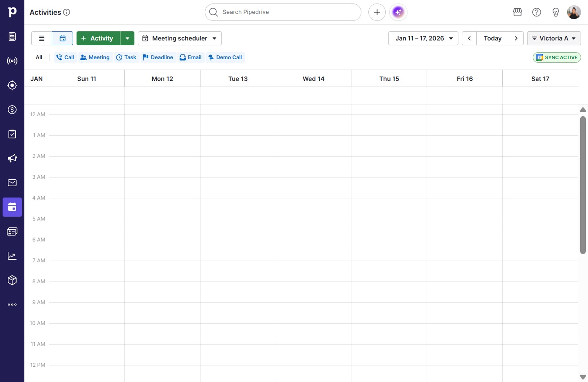Open the Insights chart sidebar icon
This screenshot has height=382, width=588.
(x=12, y=256)
